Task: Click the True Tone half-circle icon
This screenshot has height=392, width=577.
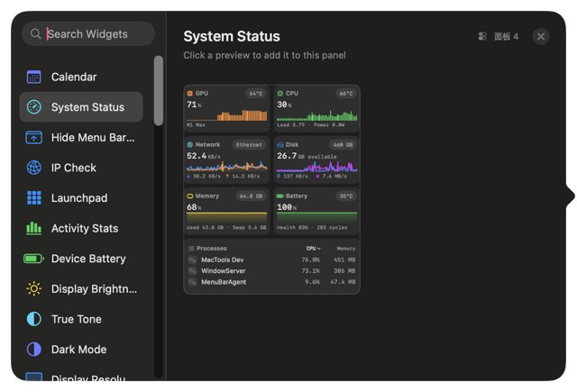Action: 34,319
